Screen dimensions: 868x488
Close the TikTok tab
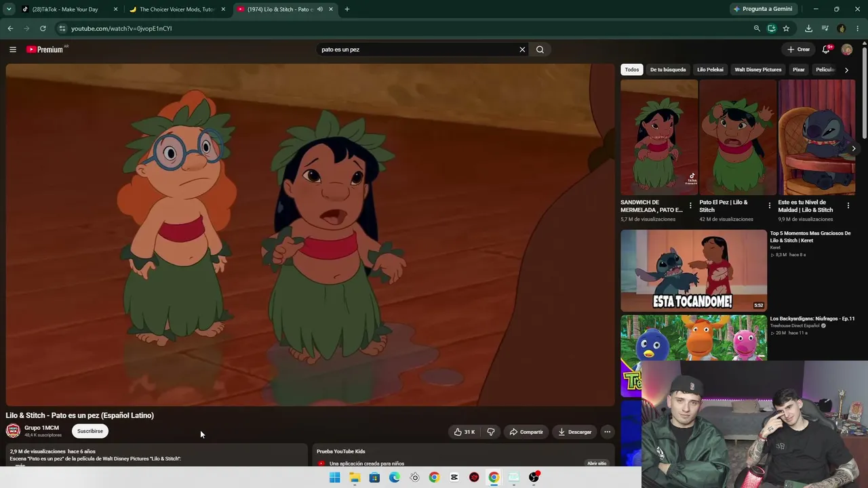point(115,9)
